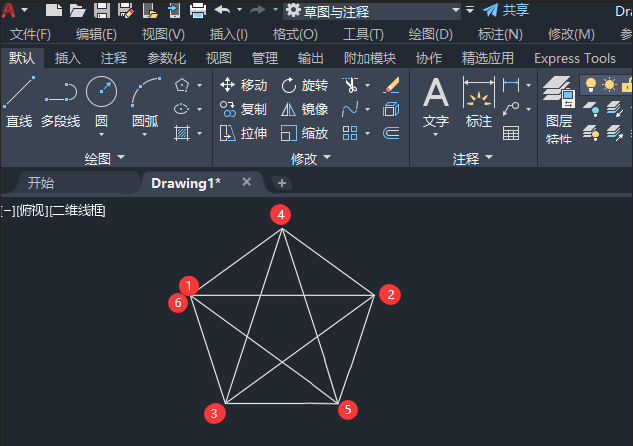The height and width of the screenshot is (446, 633).
Task: Open Layer Properties (图层特性)
Action: (x=559, y=110)
